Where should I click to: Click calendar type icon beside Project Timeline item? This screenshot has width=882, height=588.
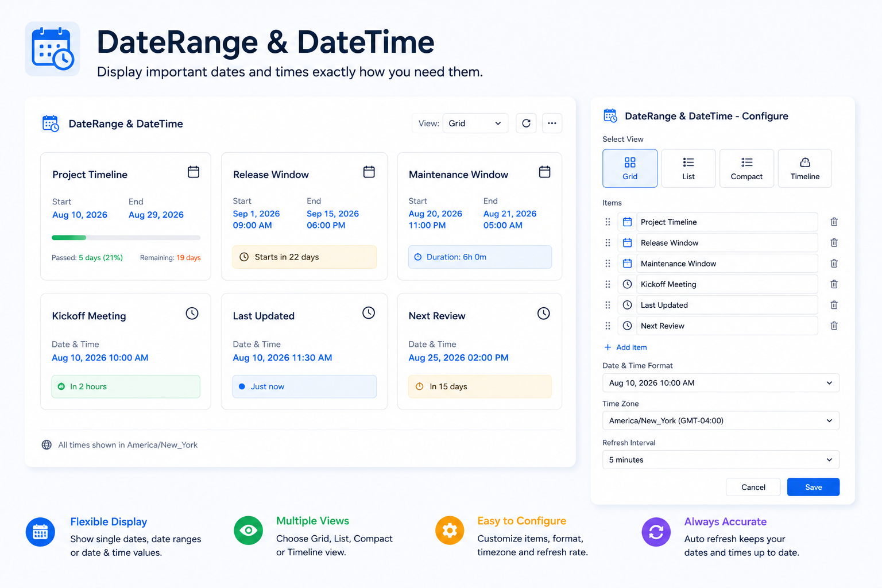coord(627,222)
